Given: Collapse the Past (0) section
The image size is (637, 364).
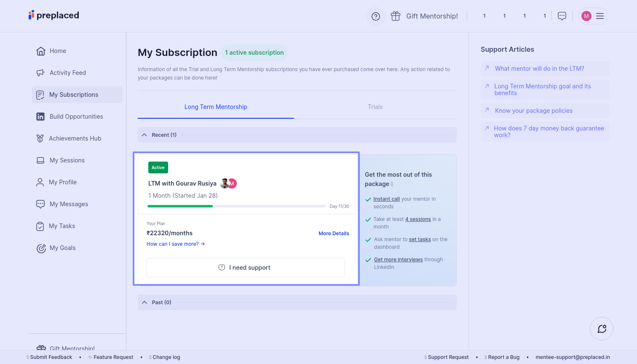Looking at the screenshot, I should [x=145, y=303].
